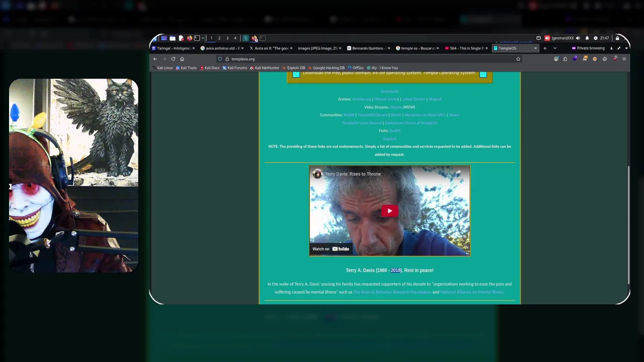Open the Google Hacking DB bookmark
Screen dimensions: 644x362
click(327, 68)
